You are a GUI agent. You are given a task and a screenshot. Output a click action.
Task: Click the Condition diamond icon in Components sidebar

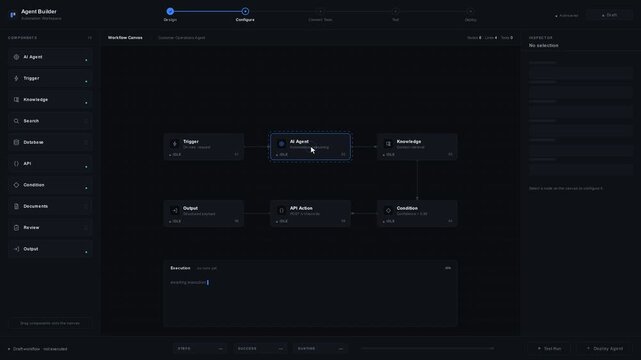point(16,185)
